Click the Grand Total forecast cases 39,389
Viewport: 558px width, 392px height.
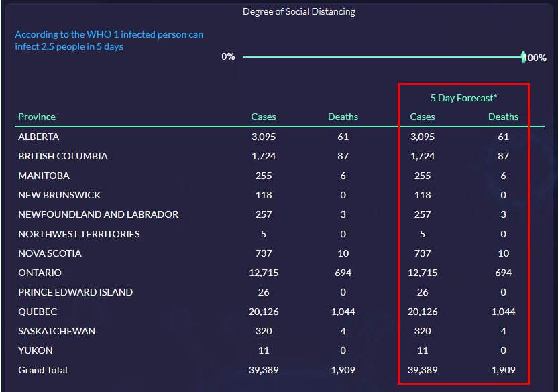423,370
